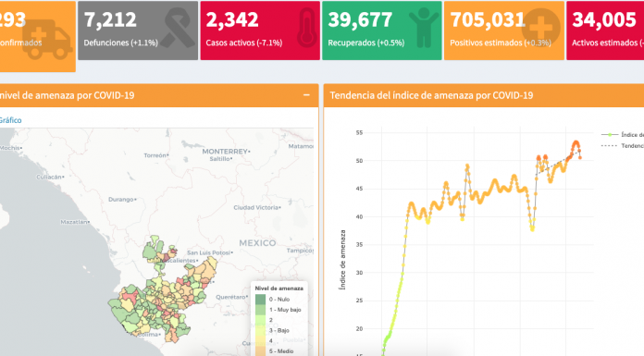Click the lowest orange dip point near 38

tap(532, 229)
